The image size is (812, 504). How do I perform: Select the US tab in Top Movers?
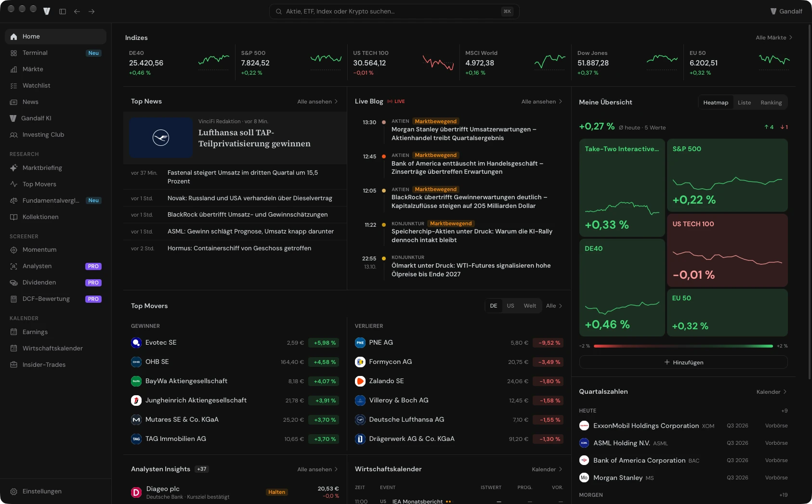click(511, 306)
